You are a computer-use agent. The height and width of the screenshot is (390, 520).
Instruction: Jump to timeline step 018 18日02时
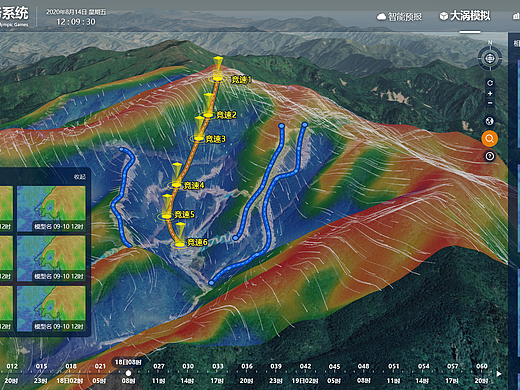click(70, 373)
